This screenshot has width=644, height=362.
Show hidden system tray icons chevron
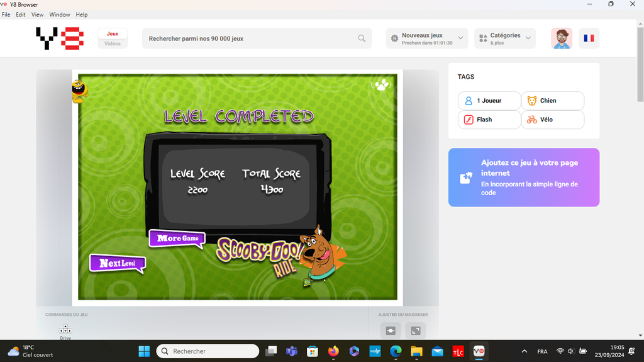pos(525,351)
